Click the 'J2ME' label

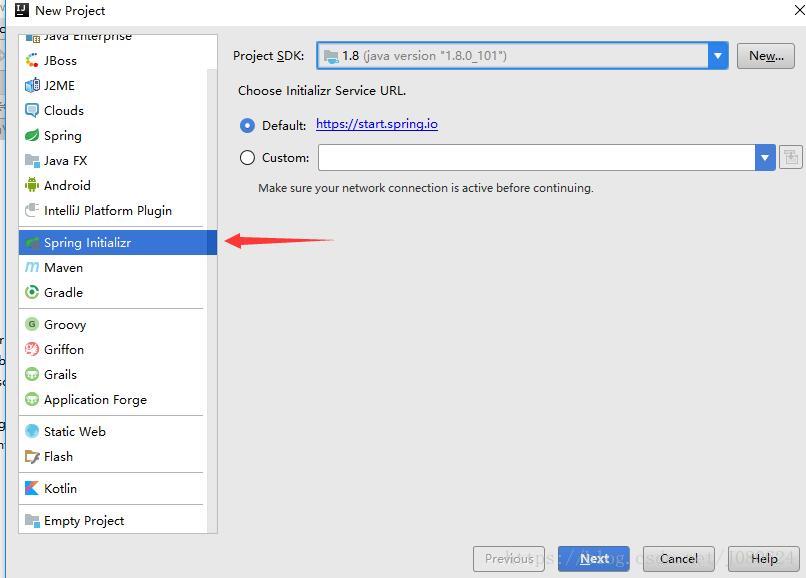click(59, 85)
